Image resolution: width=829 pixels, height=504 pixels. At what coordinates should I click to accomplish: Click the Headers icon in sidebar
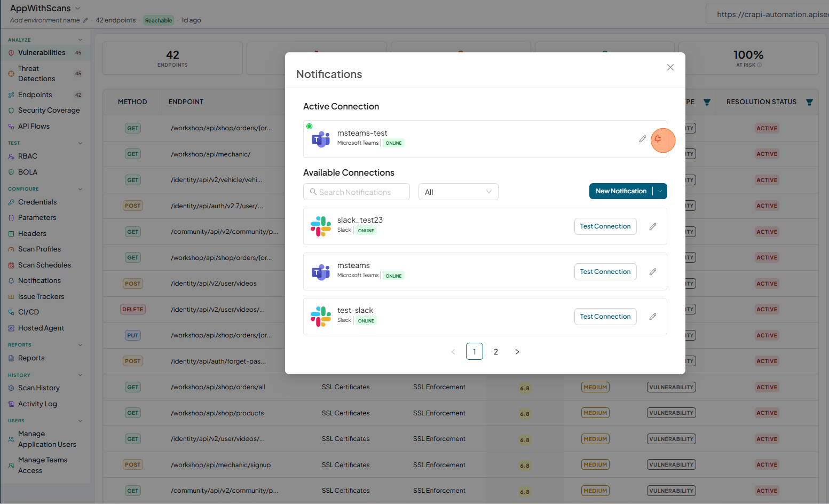11,233
